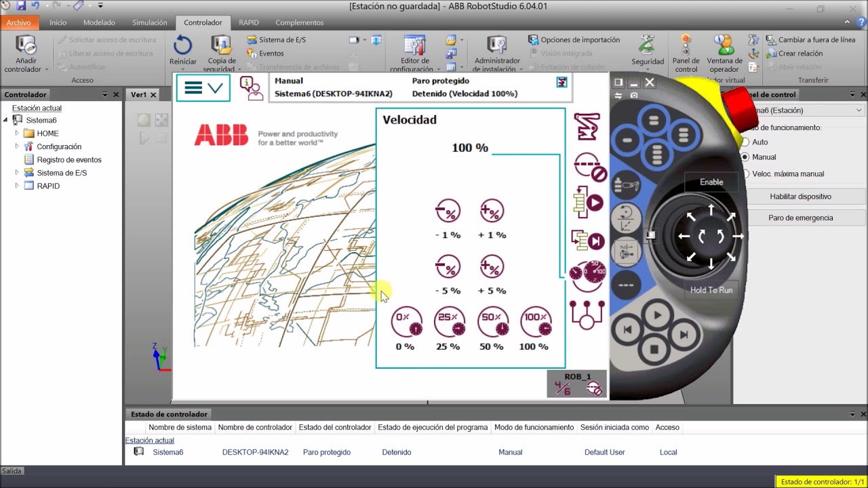Image resolution: width=868 pixels, height=488 pixels.
Task: Set speed to 50 % preset
Action: [492, 322]
